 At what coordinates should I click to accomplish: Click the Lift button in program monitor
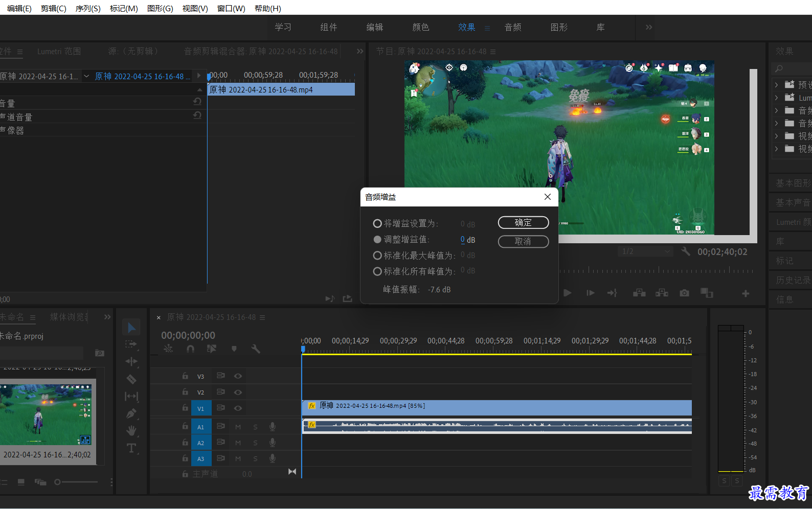point(639,293)
